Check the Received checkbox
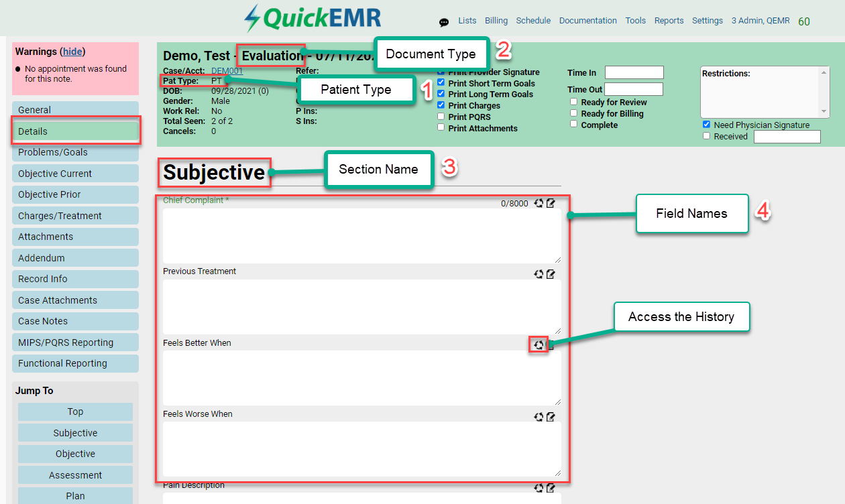Viewport: 845px width, 504px height. tap(706, 136)
